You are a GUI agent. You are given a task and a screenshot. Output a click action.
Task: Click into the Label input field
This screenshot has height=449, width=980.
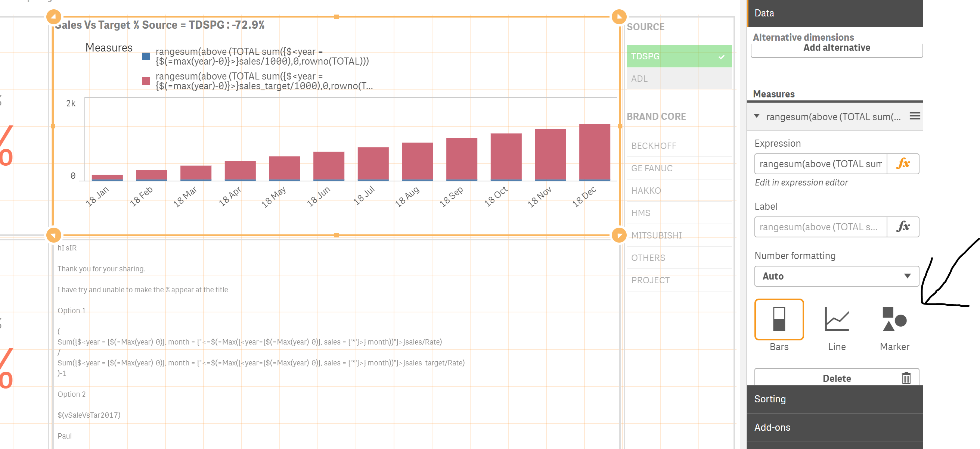click(x=821, y=227)
